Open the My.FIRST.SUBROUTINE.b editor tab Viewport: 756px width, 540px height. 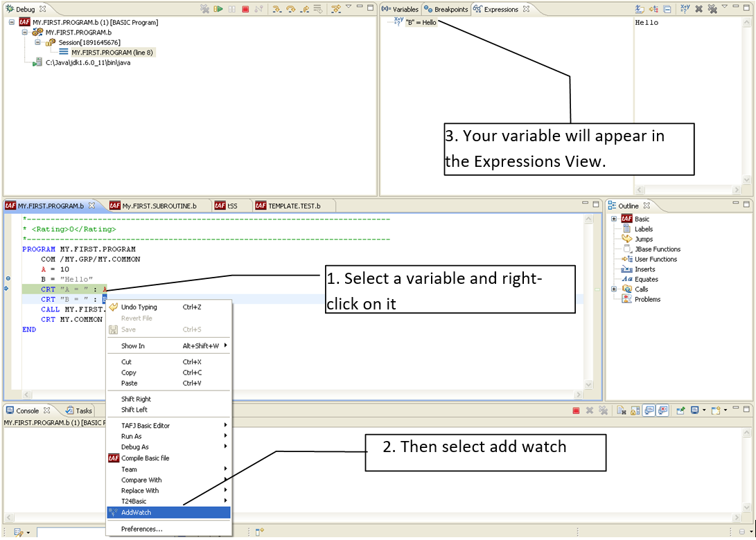tap(159, 206)
